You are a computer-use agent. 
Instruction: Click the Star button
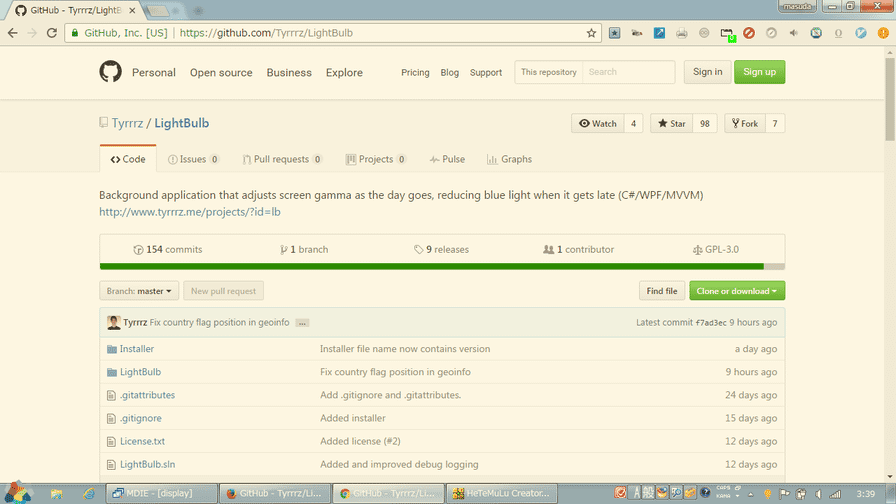[x=671, y=123]
